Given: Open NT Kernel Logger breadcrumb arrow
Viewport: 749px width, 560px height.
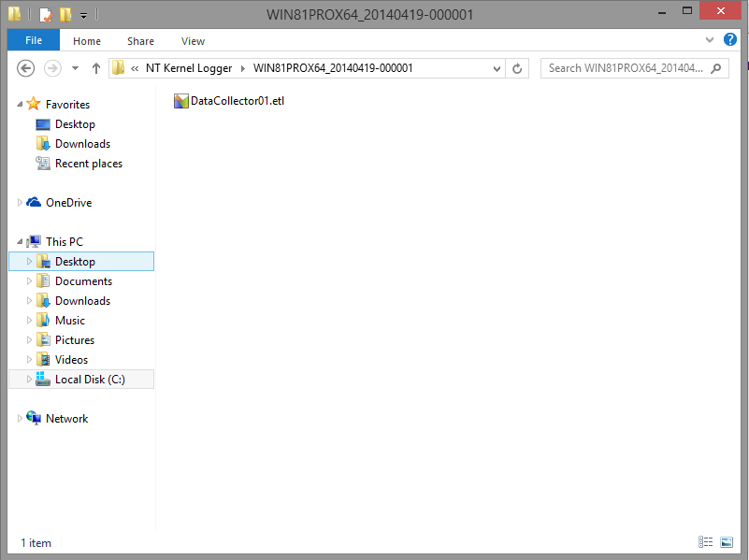Looking at the screenshot, I should click(243, 69).
